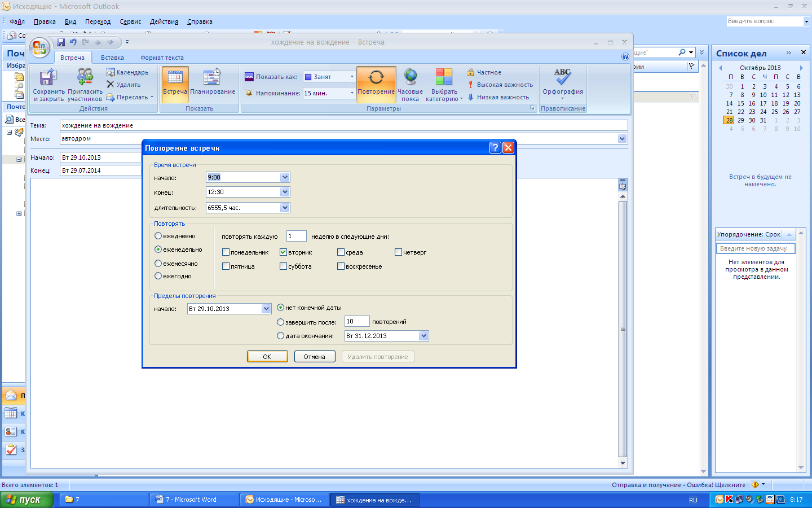Viewport: 812px width, 508px height.
Task: Check the четверг checkbox
Action: [x=398, y=252]
